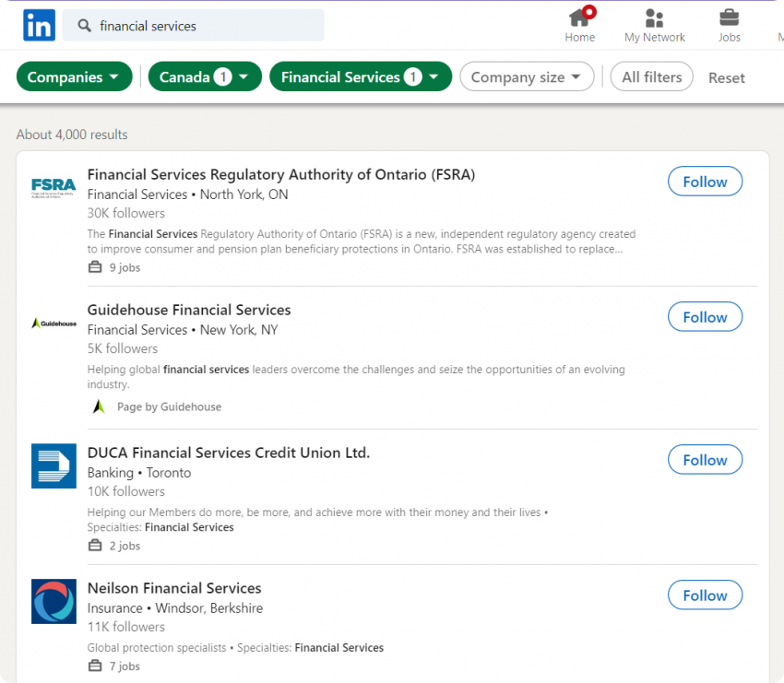
Task: Click the Global protection specialists description
Action: pos(235,648)
